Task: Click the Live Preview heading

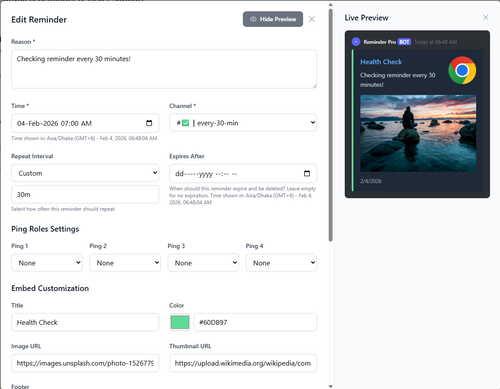Action: (x=366, y=18)
